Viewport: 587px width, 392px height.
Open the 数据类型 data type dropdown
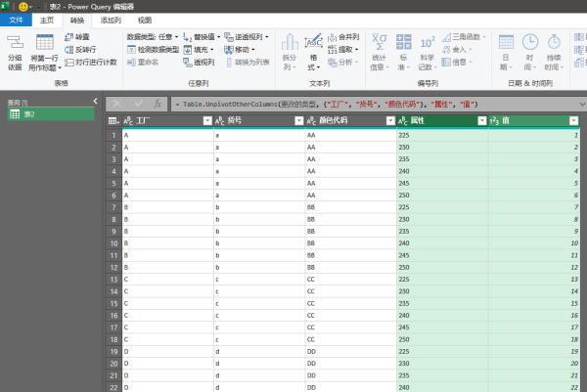coord(153,36)
